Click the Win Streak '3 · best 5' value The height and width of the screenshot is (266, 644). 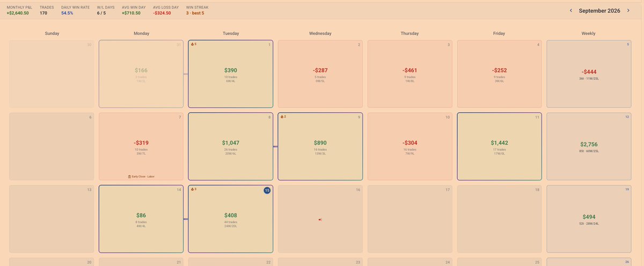195,13
